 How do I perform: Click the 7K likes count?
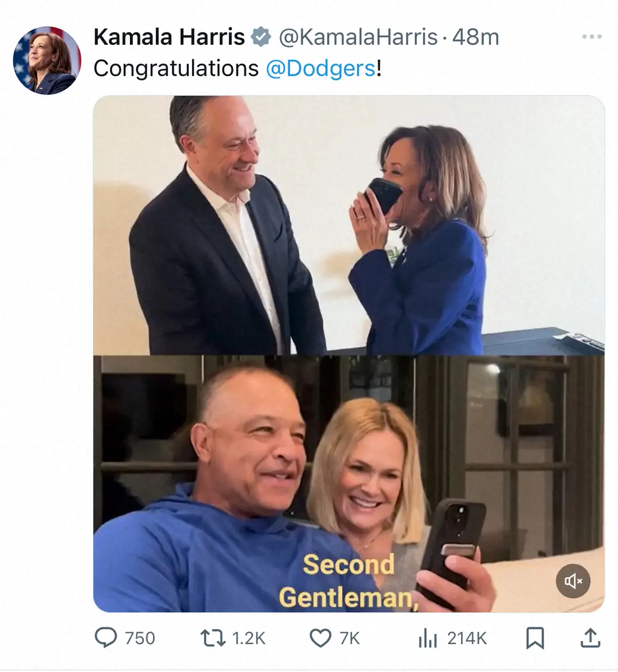[350, 638]
